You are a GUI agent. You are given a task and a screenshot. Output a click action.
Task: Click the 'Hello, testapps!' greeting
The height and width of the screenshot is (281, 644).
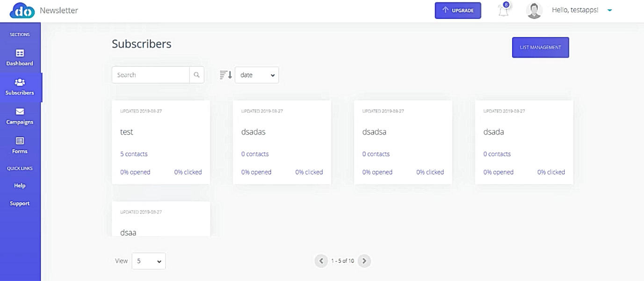pyautogui.click(x=575, y=10)
